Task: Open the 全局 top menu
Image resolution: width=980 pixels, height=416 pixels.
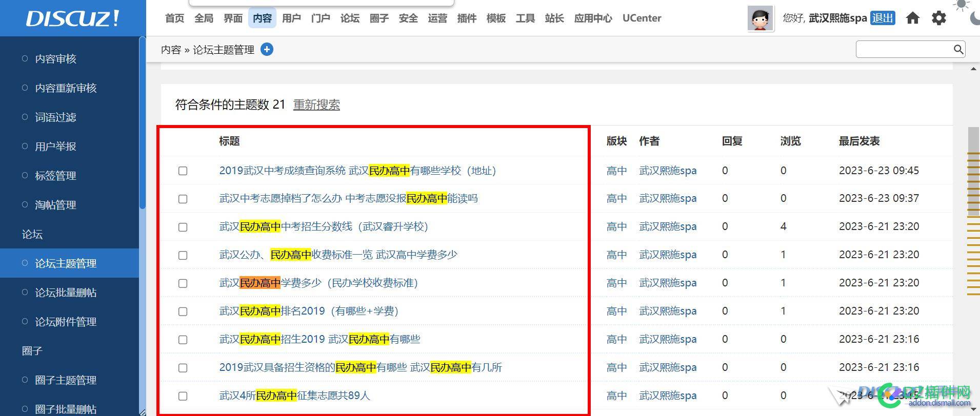Action: 204,18
